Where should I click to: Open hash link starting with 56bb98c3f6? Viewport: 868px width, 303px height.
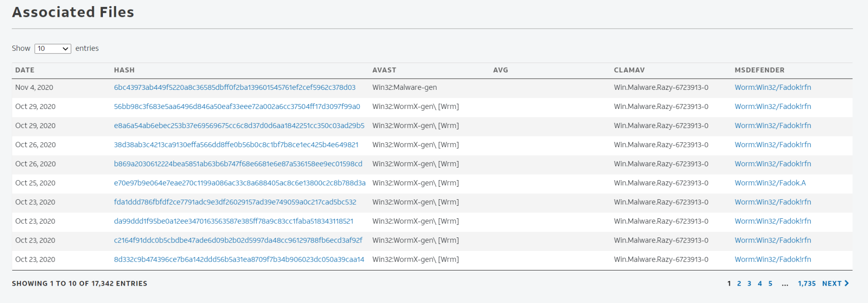(x=237, y=106)
